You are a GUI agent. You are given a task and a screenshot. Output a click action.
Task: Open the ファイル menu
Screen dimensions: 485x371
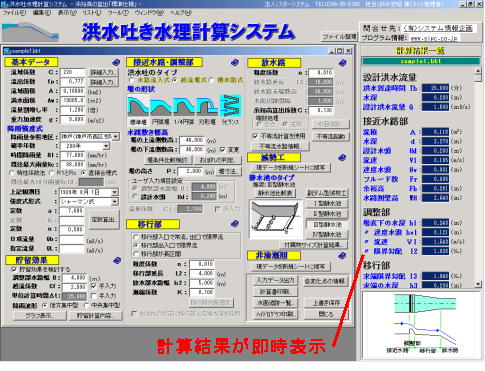click(14, 13)
